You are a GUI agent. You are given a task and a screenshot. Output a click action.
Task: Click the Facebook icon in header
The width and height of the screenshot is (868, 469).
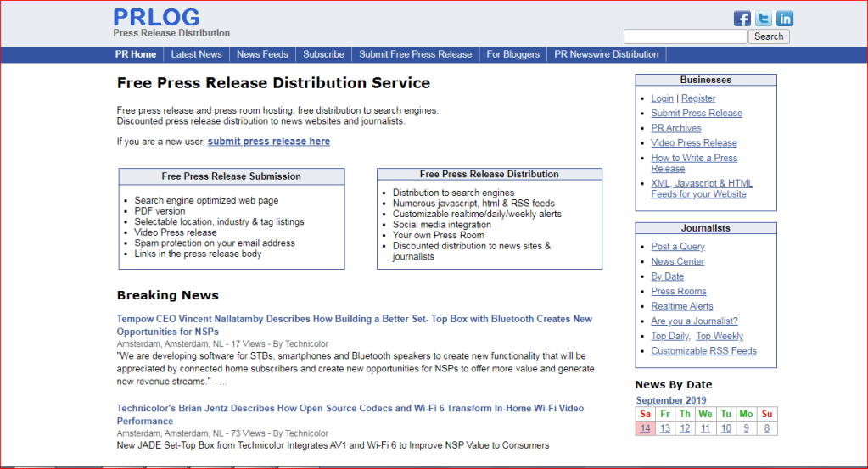pos(742,19)
